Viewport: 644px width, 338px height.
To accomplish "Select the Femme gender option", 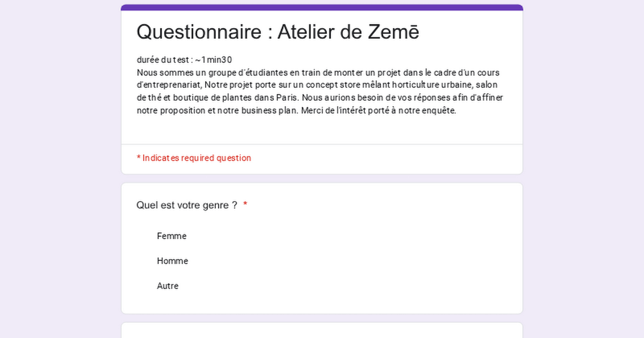I will tap(172, 236).
